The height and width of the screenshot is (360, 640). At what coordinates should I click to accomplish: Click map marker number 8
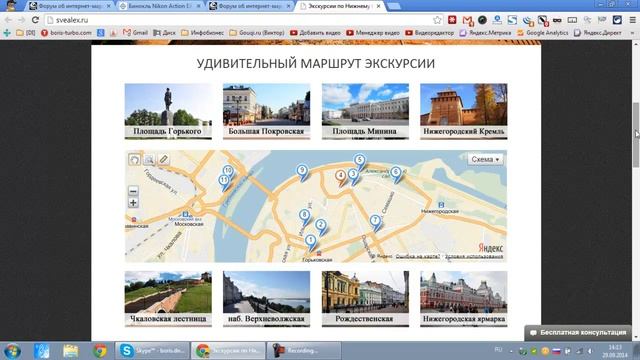(x=304, y=217)
